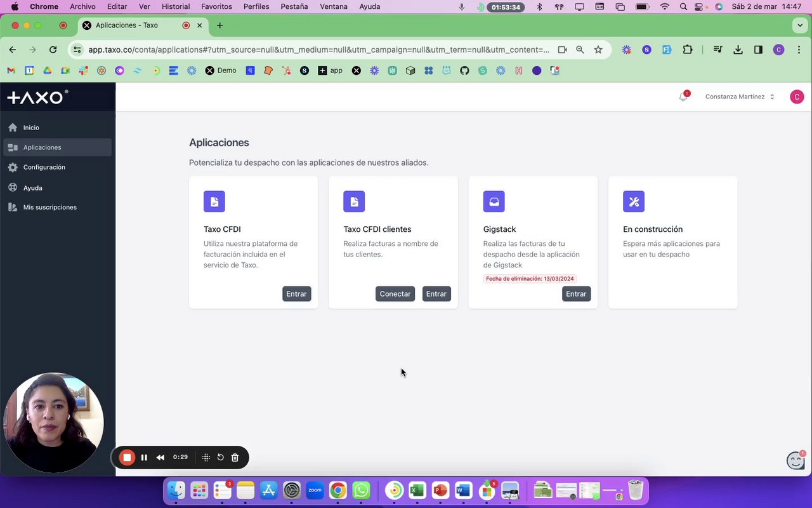
Task: Select Aplicaciones in the sidebar
Action: coord(57,147)
